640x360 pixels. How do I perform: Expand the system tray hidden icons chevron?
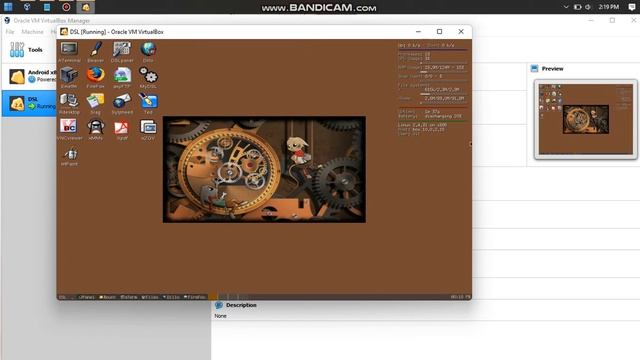(566, 7)
